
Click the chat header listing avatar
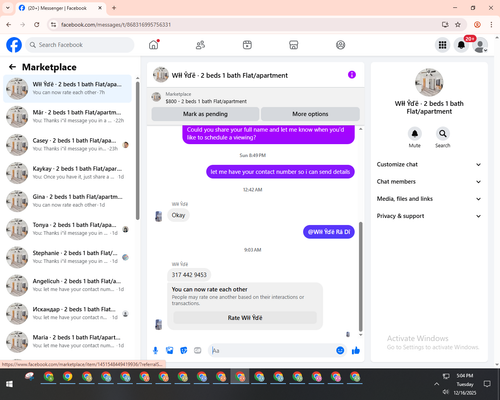click(x=161, y=75)
